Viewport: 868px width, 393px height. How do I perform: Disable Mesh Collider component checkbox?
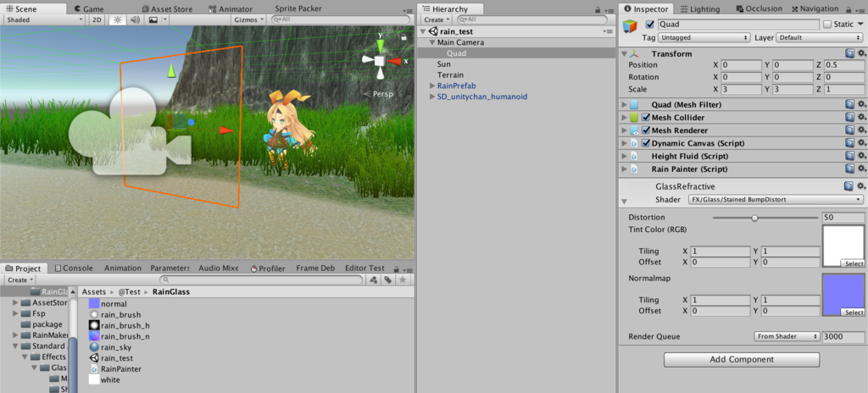pos(645,118)
